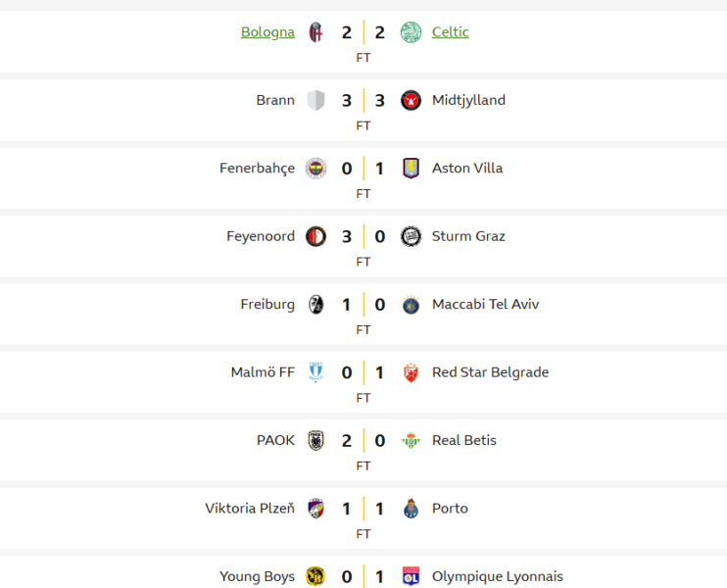Open the Brand vs Midtjylland match row

363,108
